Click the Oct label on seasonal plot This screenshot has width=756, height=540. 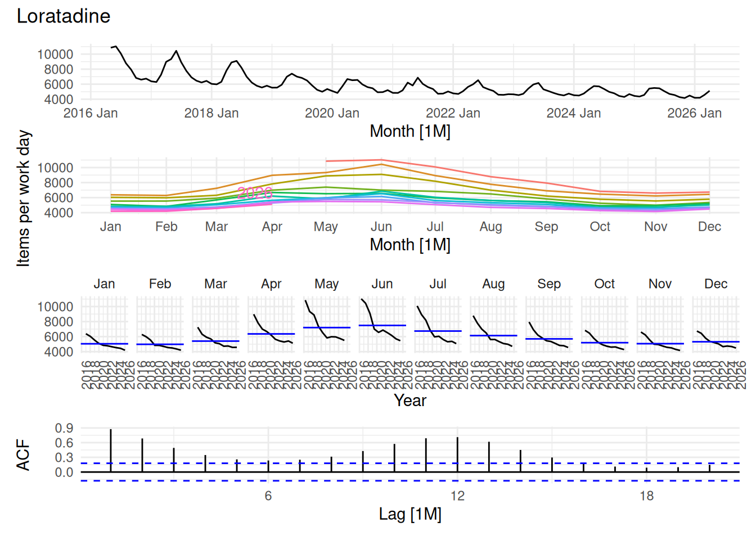pyautogui.click(x=600, y=227)
